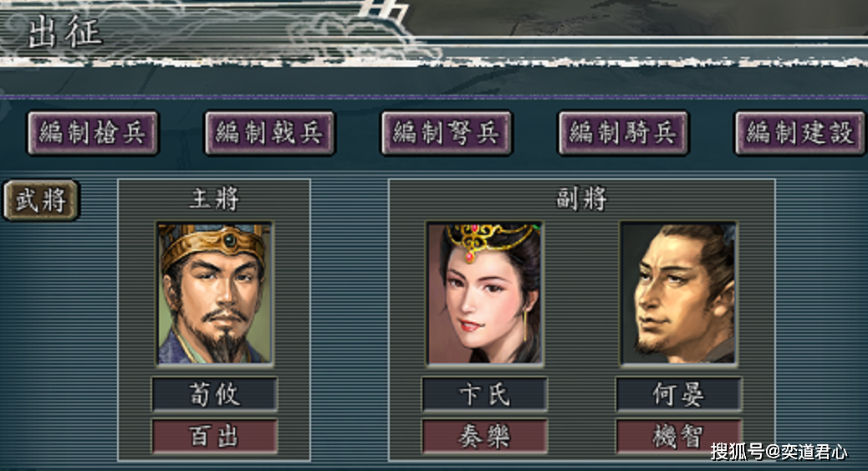Select the 機智 skill label
868x471 pixels.
point(679,437)
